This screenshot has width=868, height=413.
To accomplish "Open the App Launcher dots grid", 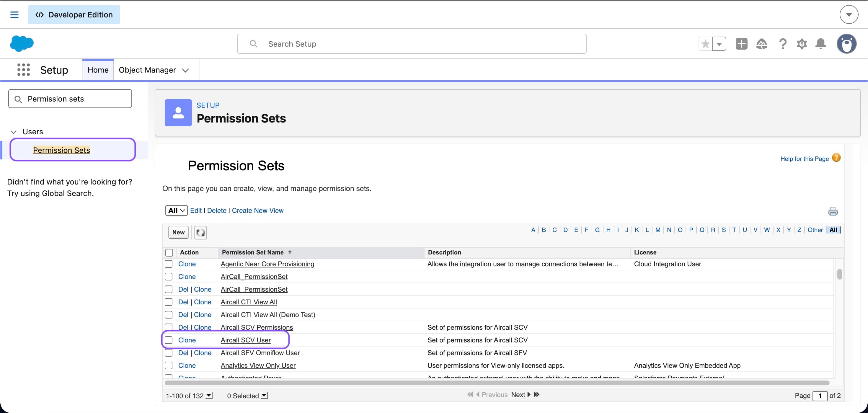I will point(24,70).
